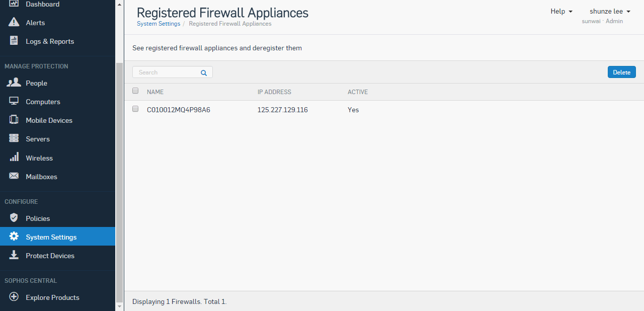Viewport: 644px width, 311px height.
Task: Open the shunze lee account dropdown
Action: (x=610, y=11)
